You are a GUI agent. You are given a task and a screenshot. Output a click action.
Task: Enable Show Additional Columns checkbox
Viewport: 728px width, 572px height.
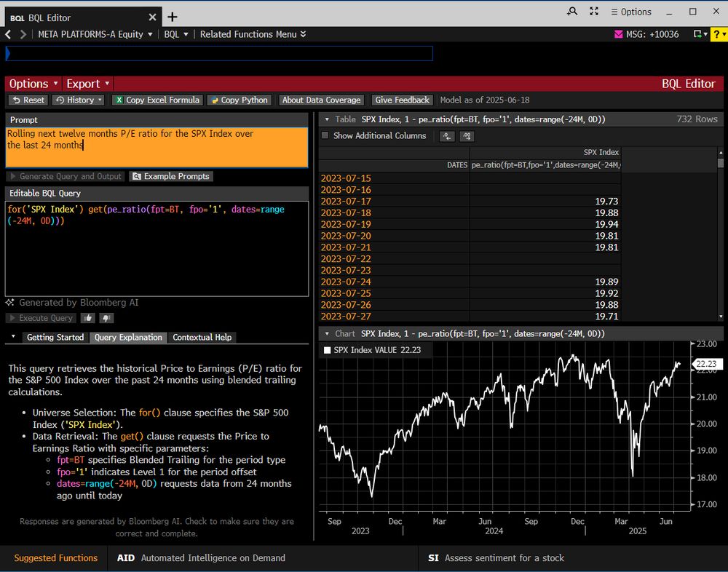click(x=325, y=135)
